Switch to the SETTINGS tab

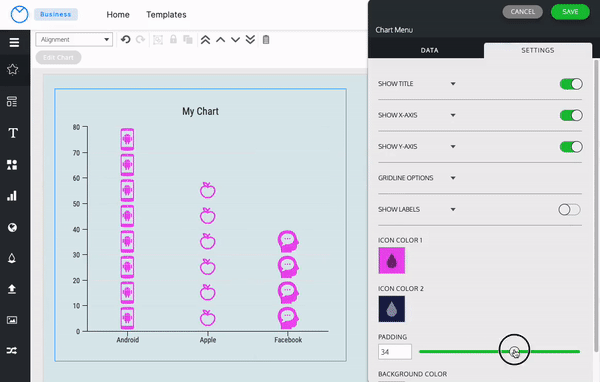538,50
